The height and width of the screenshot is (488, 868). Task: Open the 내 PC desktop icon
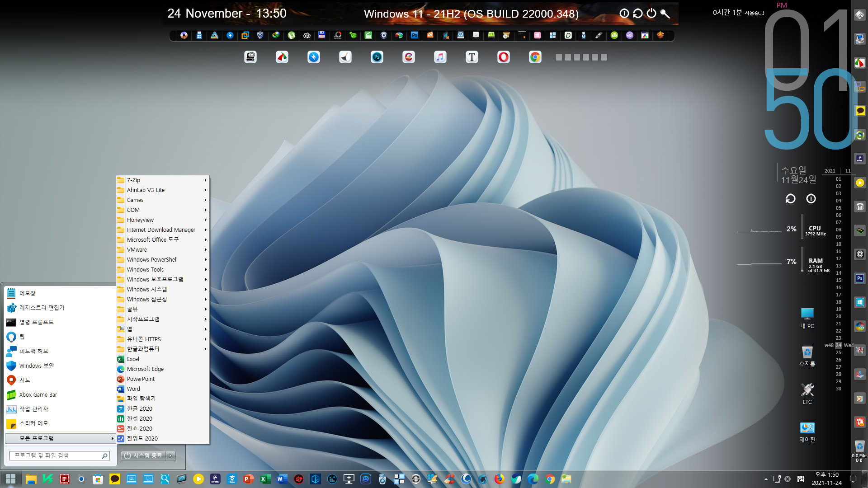coord(807,318)
